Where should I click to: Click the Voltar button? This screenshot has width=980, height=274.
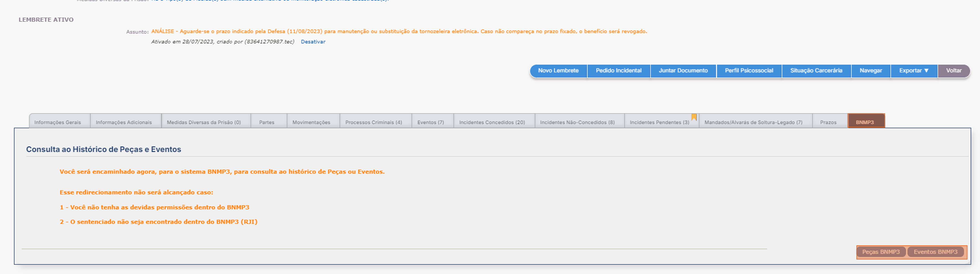(954, 71)
